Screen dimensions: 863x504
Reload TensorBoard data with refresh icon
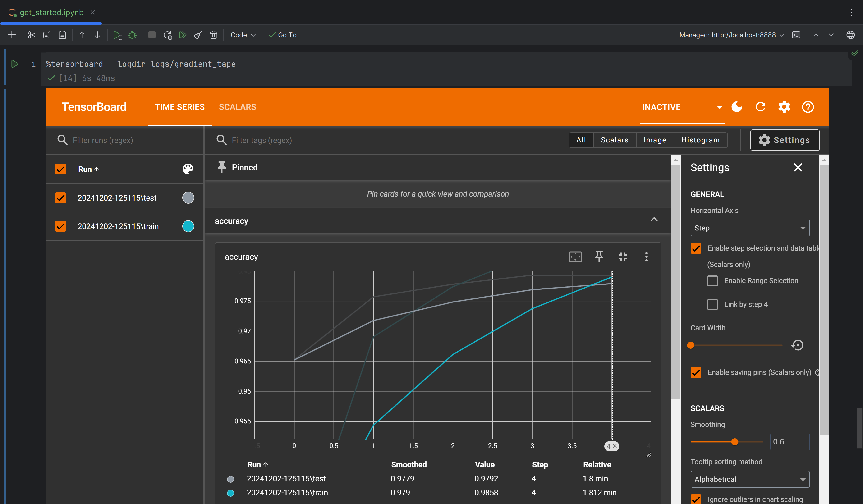coord(760,107)
